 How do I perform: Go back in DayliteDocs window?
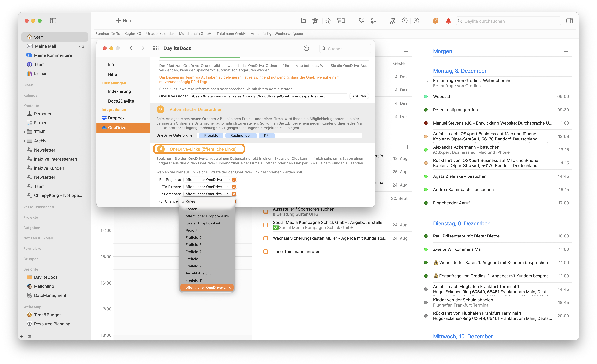coord(131,48)
